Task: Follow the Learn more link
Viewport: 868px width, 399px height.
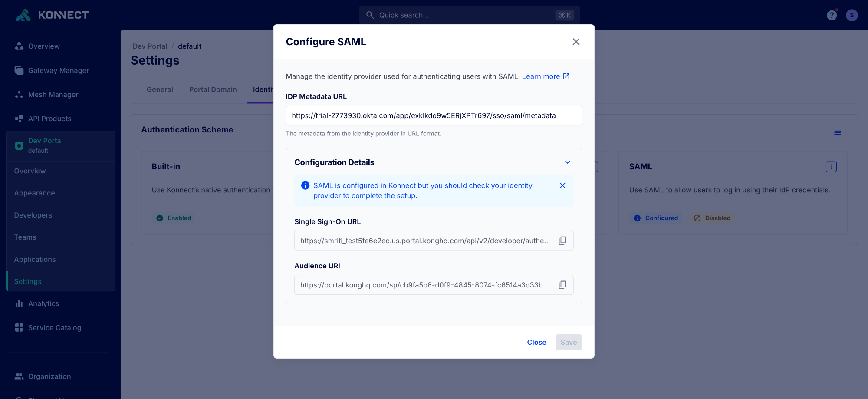Action: 546,76
